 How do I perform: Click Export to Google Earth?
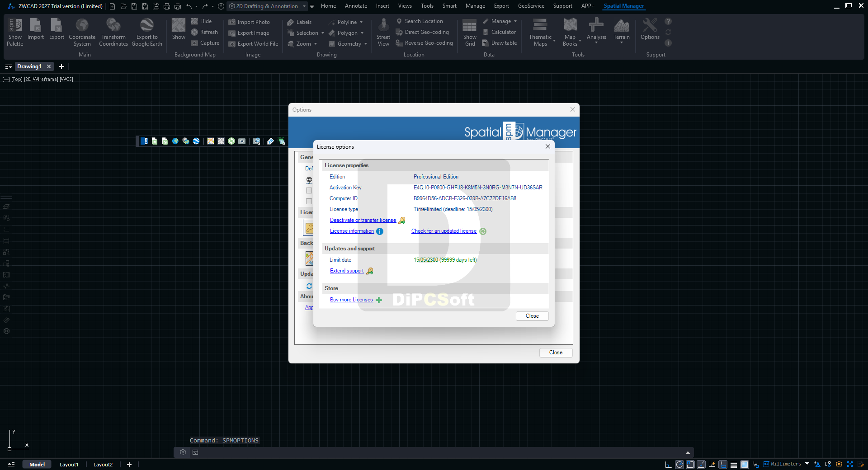147,32
